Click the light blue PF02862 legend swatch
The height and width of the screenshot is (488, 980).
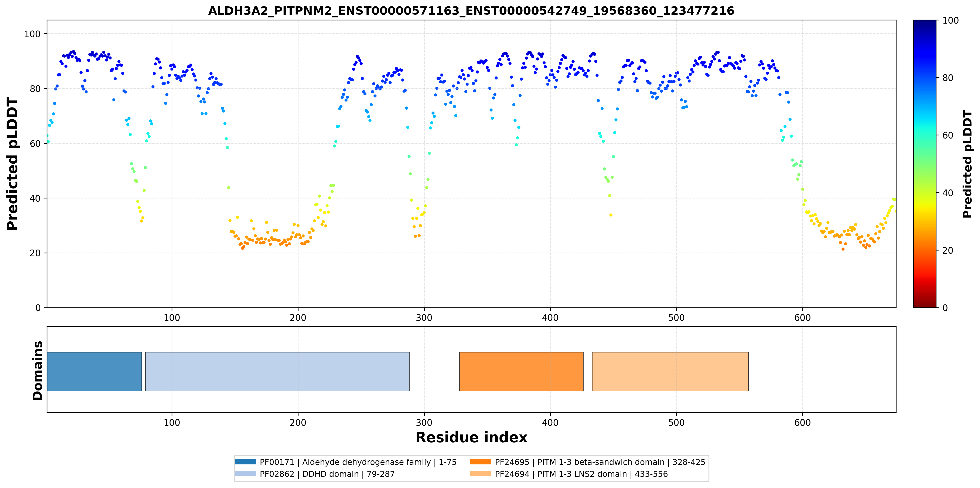(x=245, y=474)
